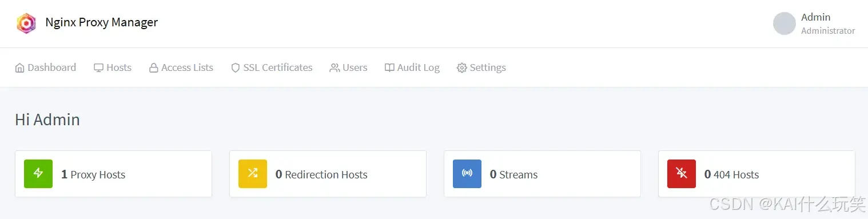Click the Nginx Proxy Manager hexagon logo

pyautogui.click(x=26, y=23)
